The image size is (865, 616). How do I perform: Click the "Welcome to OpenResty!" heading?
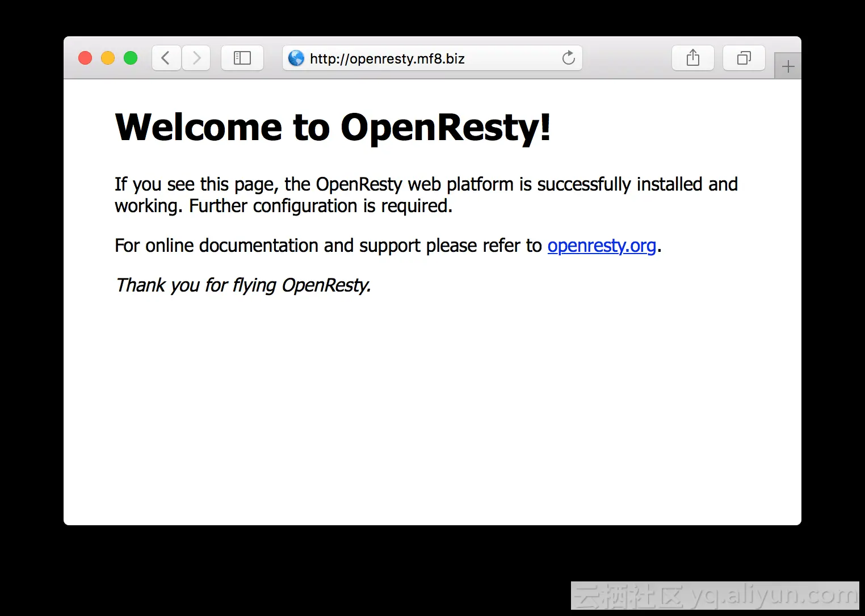click(333, 127)
